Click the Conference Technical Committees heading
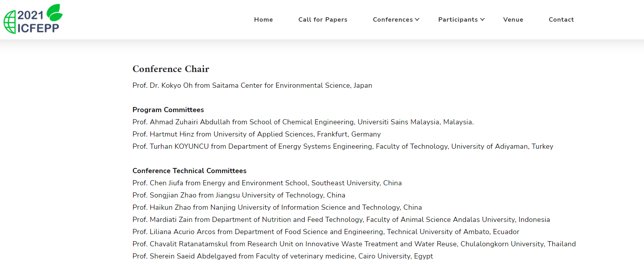This screenshot has height=264, width=644. [189, 171]
